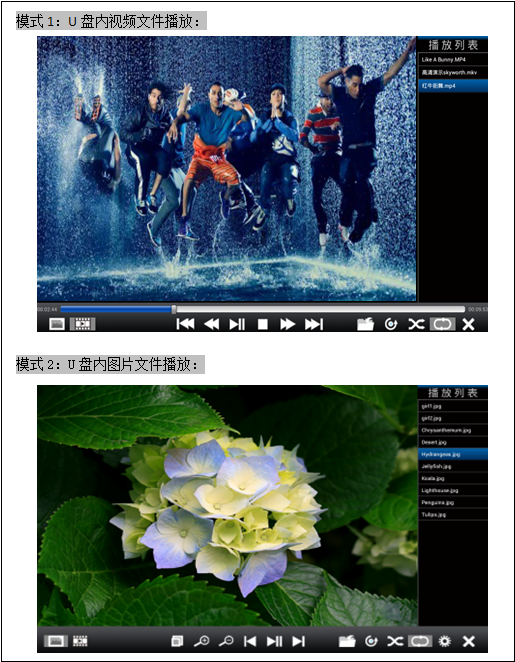This screenshot has width=515, height=662.
Task: Open the folder icon in the video player
Action: [x=365, y=324]
